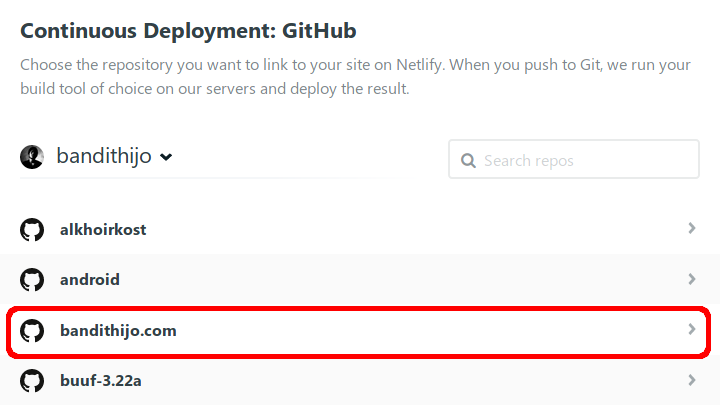
Task: Click the repository description paragraph text
Action: click(355, 77)
